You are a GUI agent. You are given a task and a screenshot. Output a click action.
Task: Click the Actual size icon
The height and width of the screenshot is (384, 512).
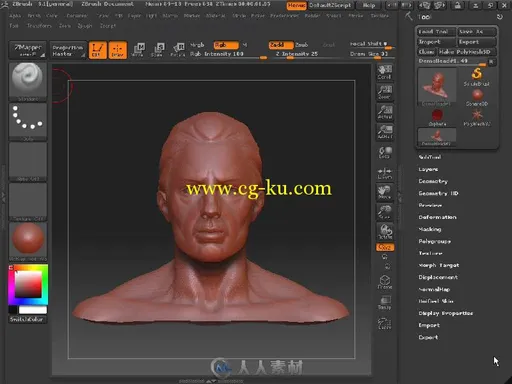coord(385,112)
